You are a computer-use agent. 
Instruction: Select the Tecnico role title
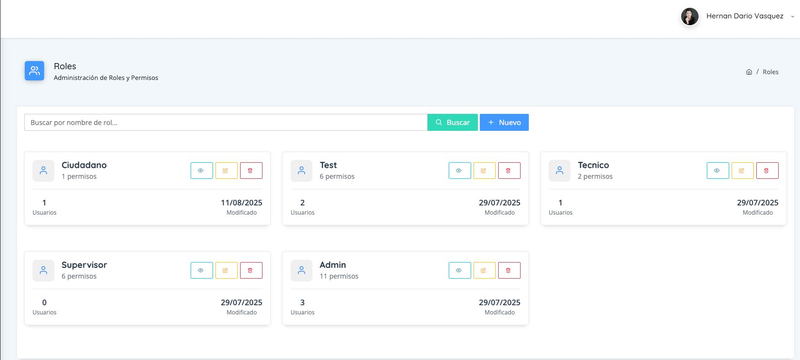593,165
